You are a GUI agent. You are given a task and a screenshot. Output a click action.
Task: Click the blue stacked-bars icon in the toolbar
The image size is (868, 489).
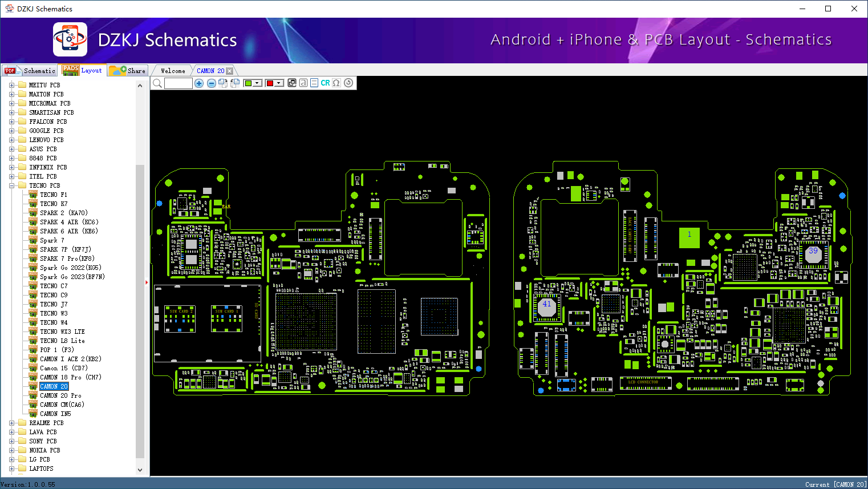pyautogui.click(x=314, y=83)
